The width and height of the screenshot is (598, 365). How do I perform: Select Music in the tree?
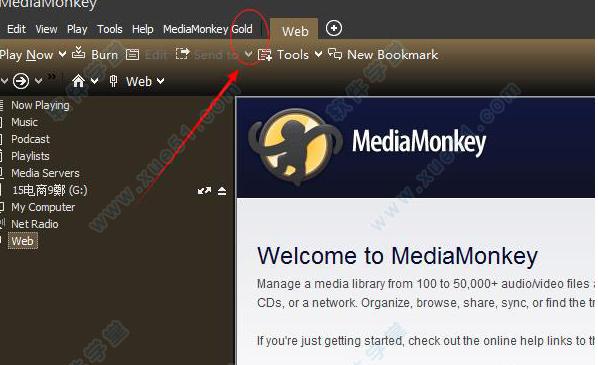click(x=24, y=122)
